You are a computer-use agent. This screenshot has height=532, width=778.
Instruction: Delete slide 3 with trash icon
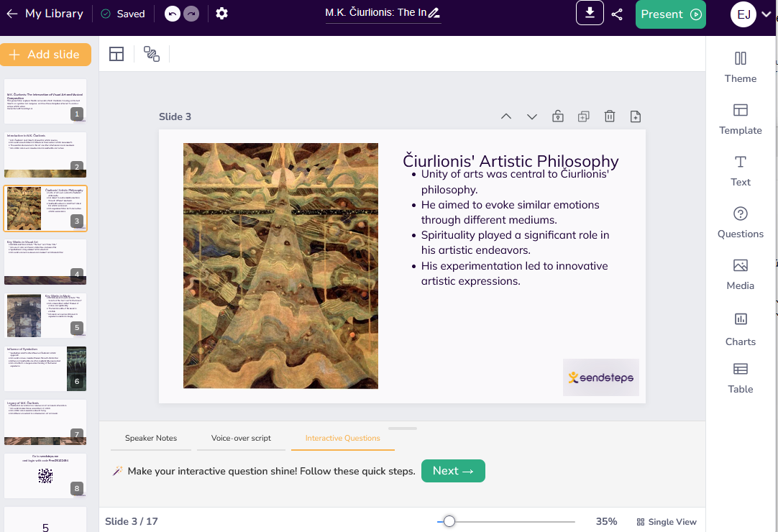[610, 116]
